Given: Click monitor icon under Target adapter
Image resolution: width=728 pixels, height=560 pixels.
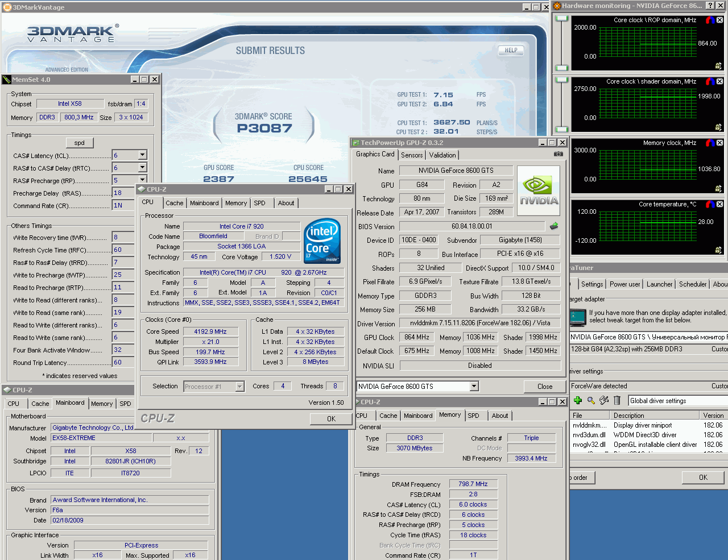Looking at the screenshot, I should 578,317.
